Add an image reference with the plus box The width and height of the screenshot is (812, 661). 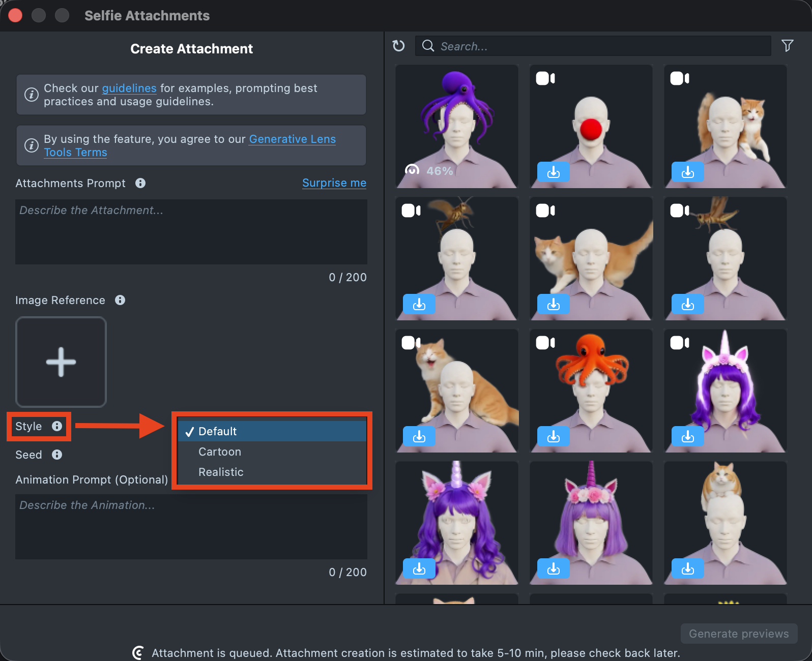61,362
